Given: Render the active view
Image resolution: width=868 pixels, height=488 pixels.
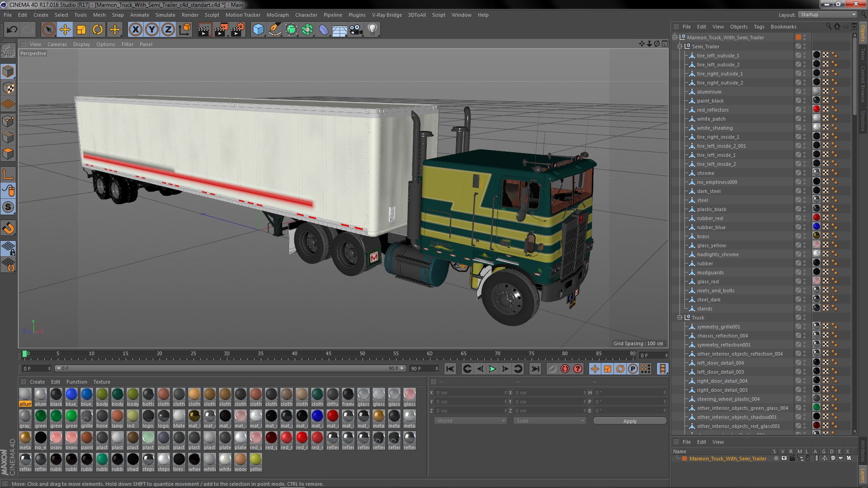Looking at the screenshot, I should pos(204,30).
